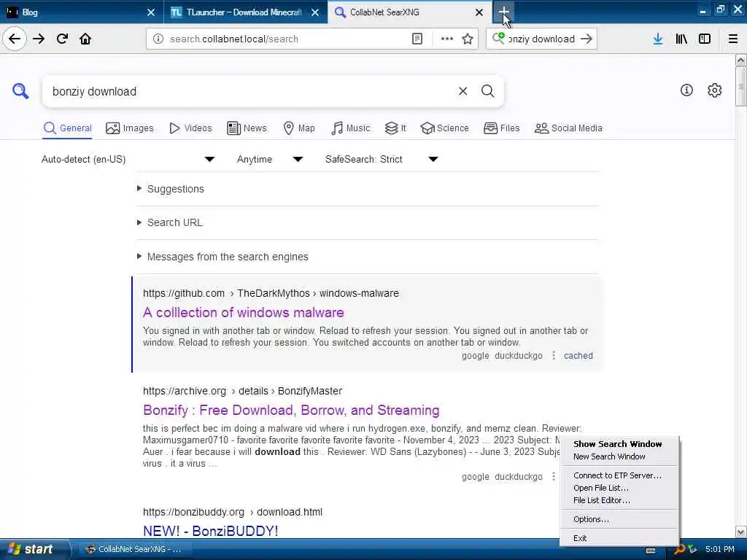Select the News search category
Viewport: 747px width, 560px height.
247,128
